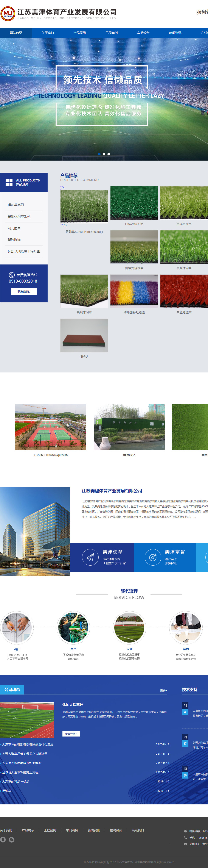Viewport: 208px width, 868px height.
Task: Click the phone icon beside 免费咨询热线
Action: click(x=12, y=275)
